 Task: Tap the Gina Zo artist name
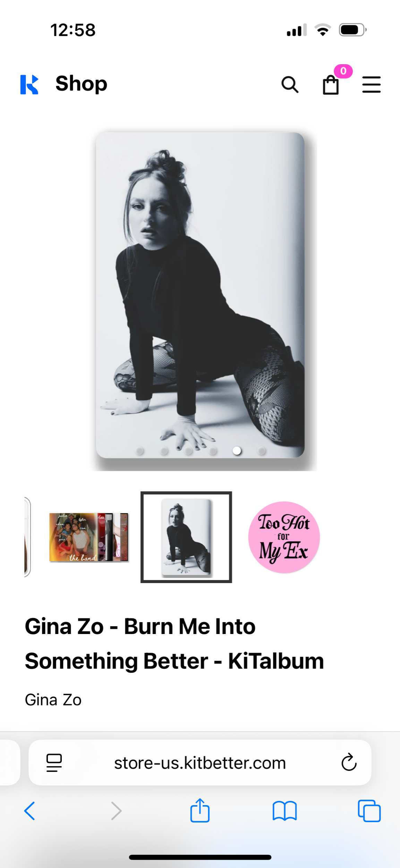click(53, 700)
